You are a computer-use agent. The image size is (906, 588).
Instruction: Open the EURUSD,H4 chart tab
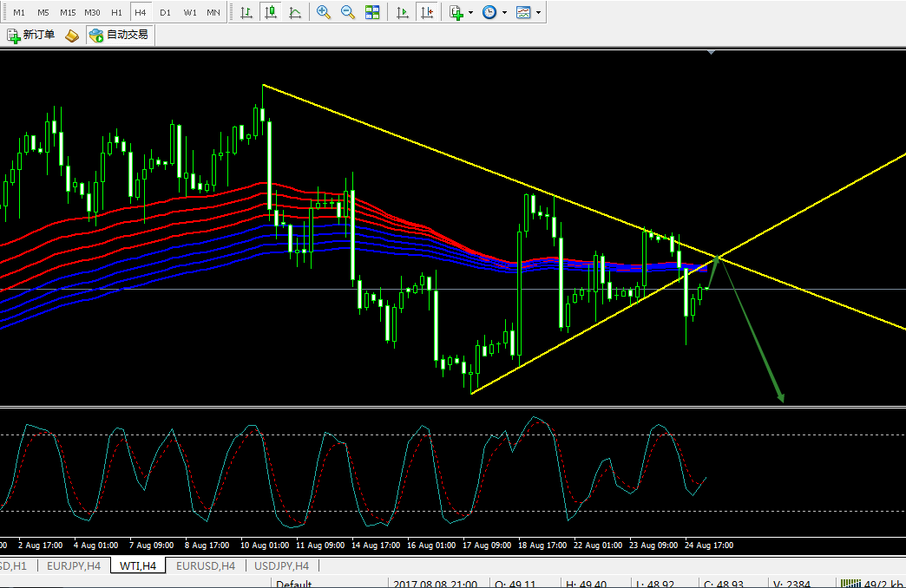[206, 566]
